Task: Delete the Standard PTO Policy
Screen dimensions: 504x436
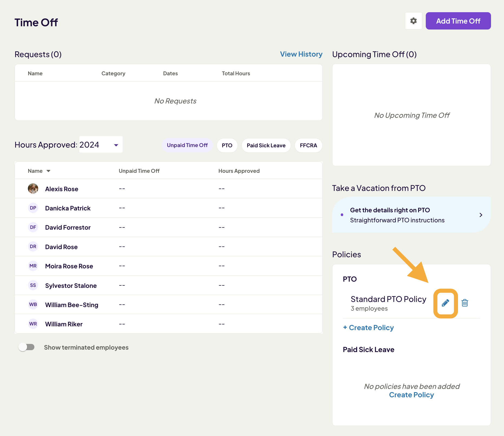Action: coord(465,303)
